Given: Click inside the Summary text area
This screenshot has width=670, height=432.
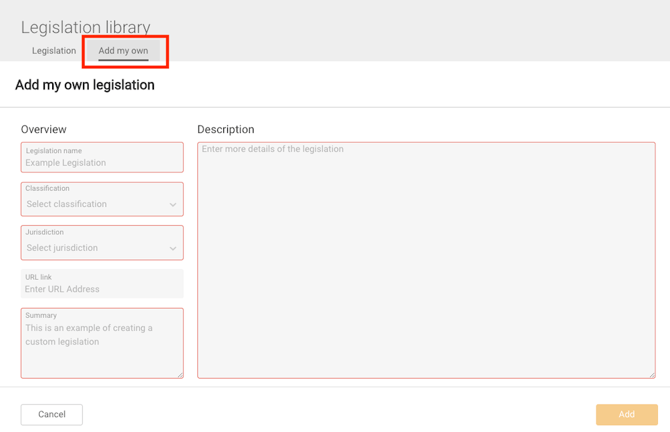Looking at the screenshot, I should point(102,345).
